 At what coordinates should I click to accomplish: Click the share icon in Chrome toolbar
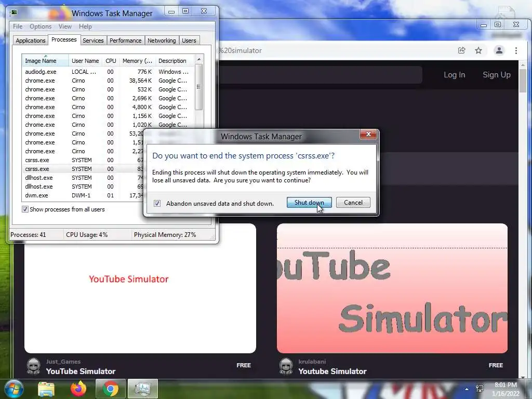coord(461,50)
